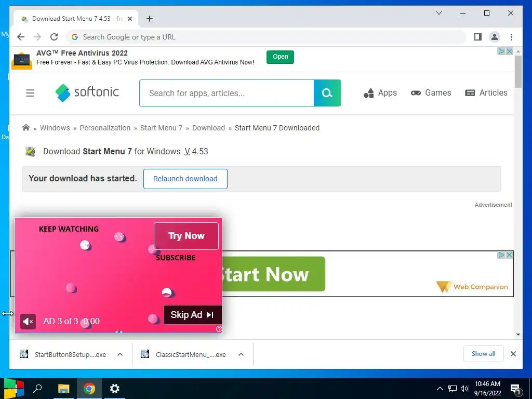This screenshot has width=532, height=399.
Task: Go to Windows breadcrumb link
Action: tap(55, 128)
